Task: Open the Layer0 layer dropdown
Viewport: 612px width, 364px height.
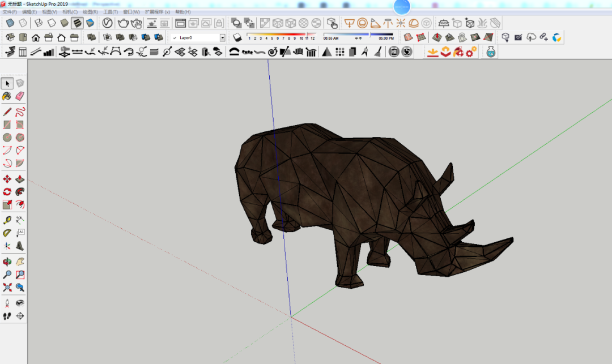Action: click(222, 38)
